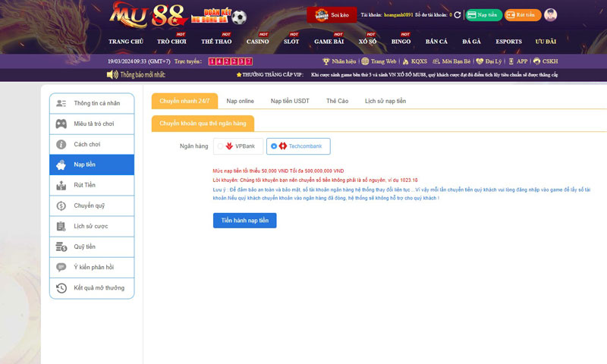Open TRÒ CHƠI menu
Image resolution: width=607 pixels, height=364 pixels.
coord(171,42)
